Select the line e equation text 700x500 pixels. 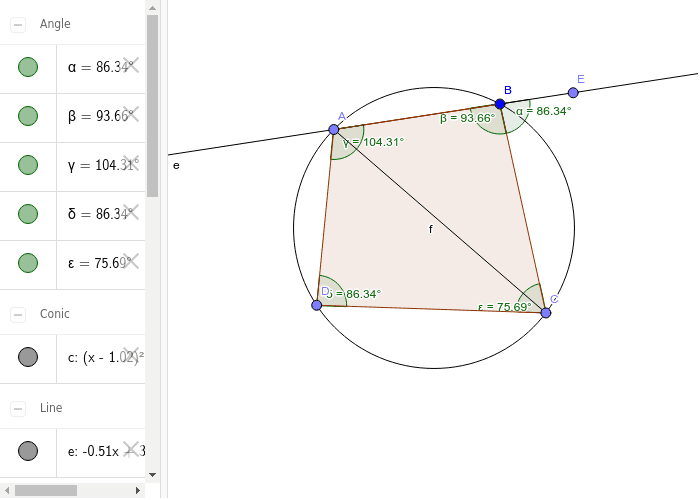point(106,451)
